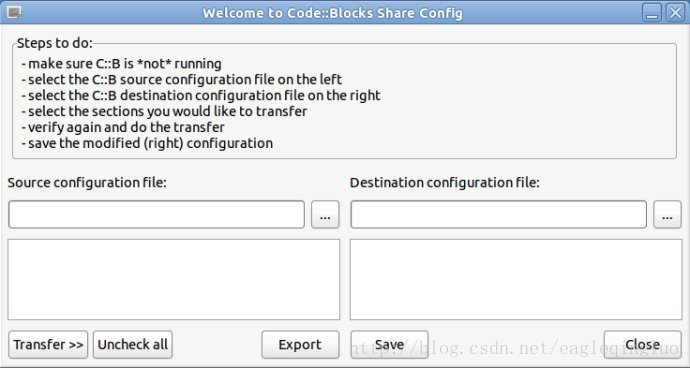This screenshot has height=368, width=690.
Task: Click inside the source sections list box
Action: (x=174, y=280)
